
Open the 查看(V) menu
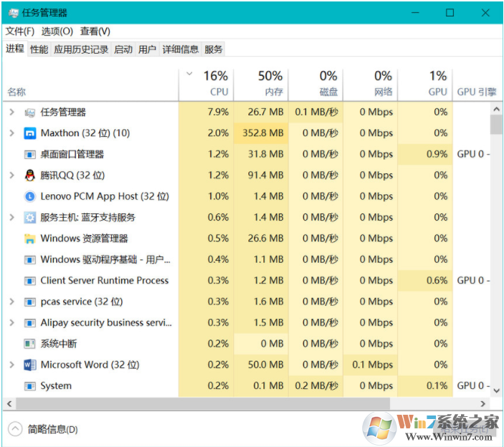95,32
